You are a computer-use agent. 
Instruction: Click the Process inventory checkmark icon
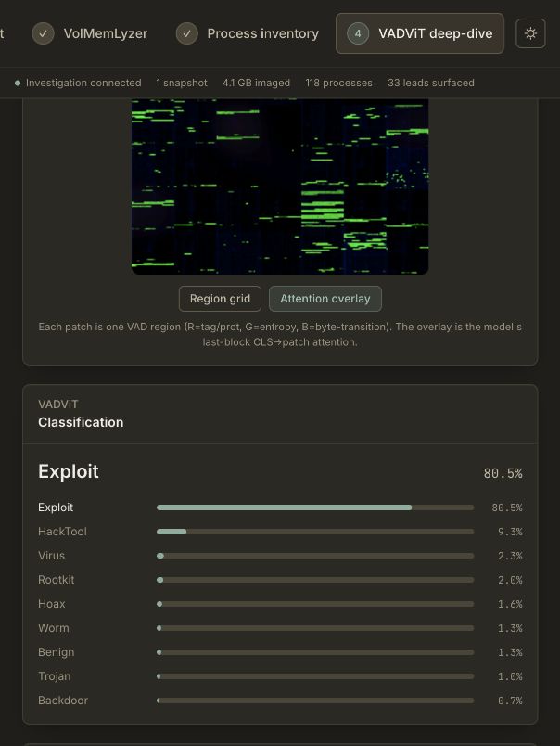point(187,33)
